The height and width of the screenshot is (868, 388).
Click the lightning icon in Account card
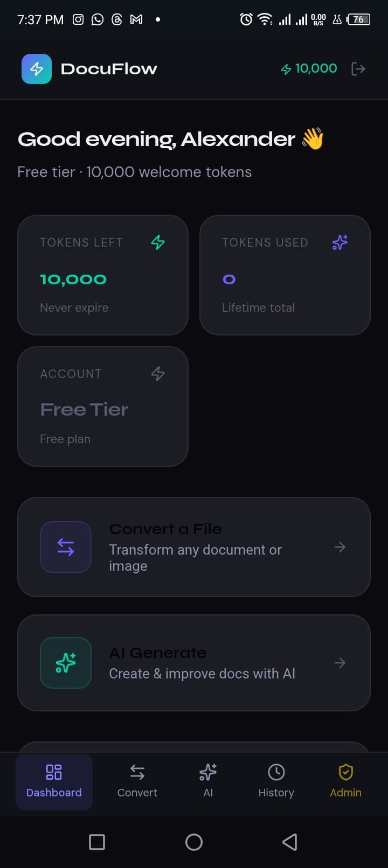click(158, 374)
